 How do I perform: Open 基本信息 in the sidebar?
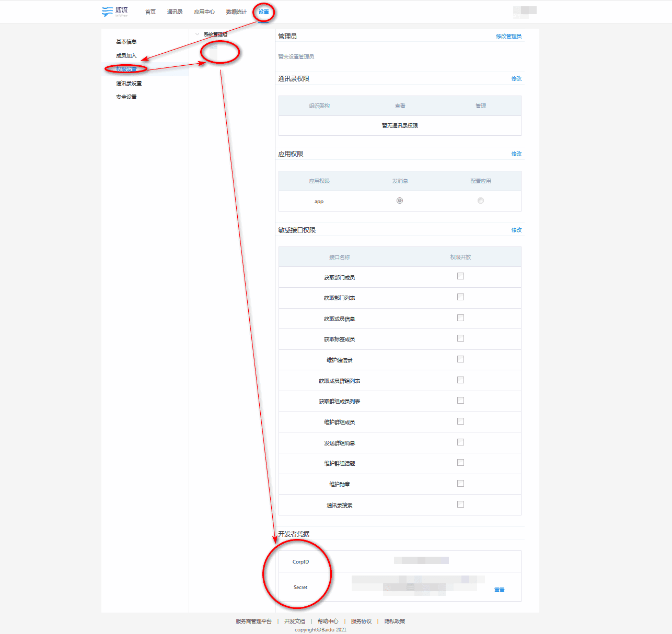(126, 42)
